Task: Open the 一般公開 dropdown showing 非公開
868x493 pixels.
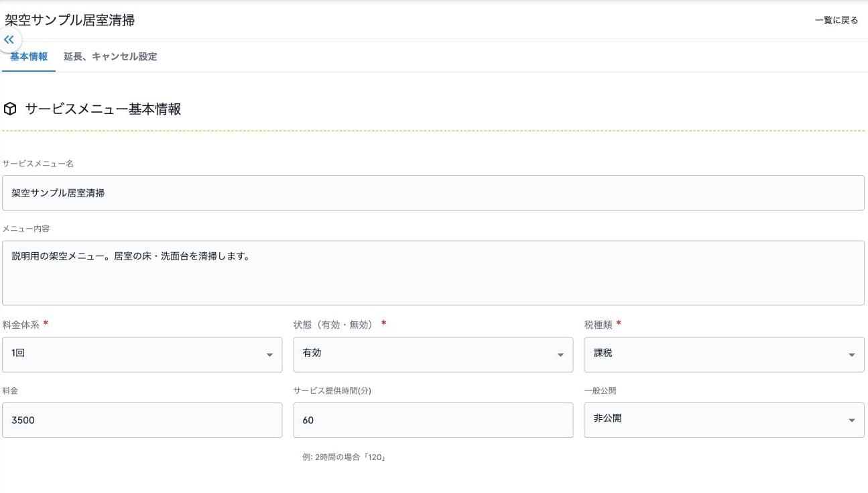Action: coord(724,420)
